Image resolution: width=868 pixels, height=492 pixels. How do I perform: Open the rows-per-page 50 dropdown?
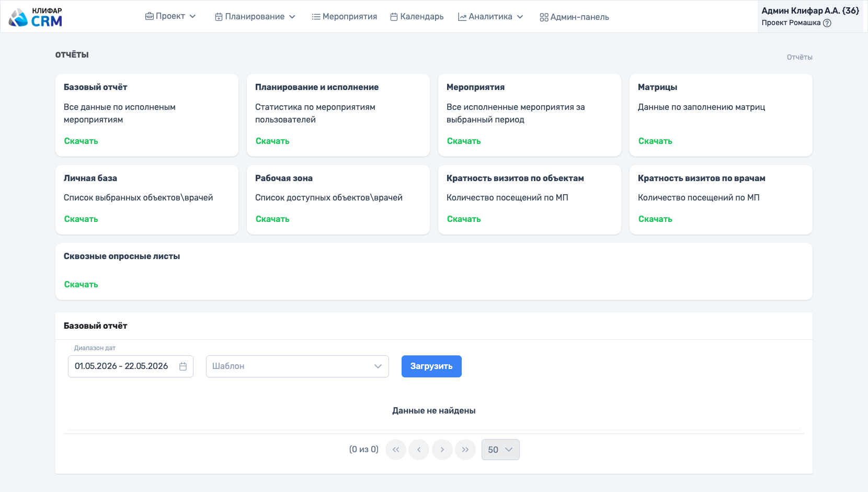click(500, 450)
